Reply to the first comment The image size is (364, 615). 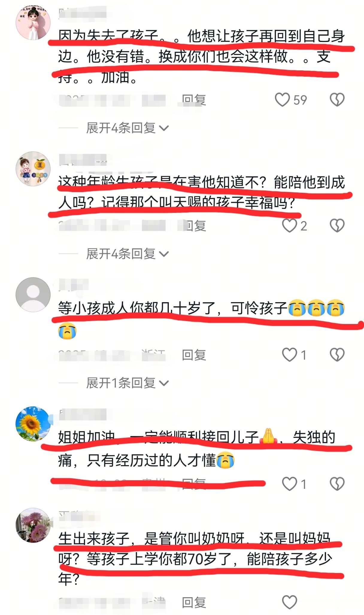[x=194, y=100]
